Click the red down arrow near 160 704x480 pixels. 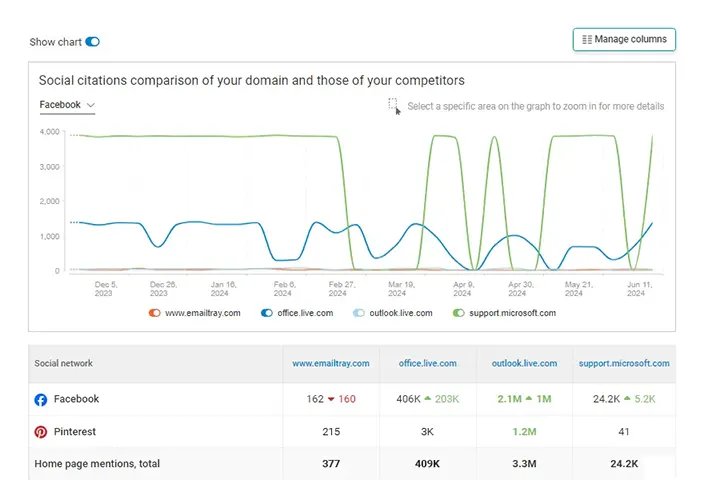[331, 399]
